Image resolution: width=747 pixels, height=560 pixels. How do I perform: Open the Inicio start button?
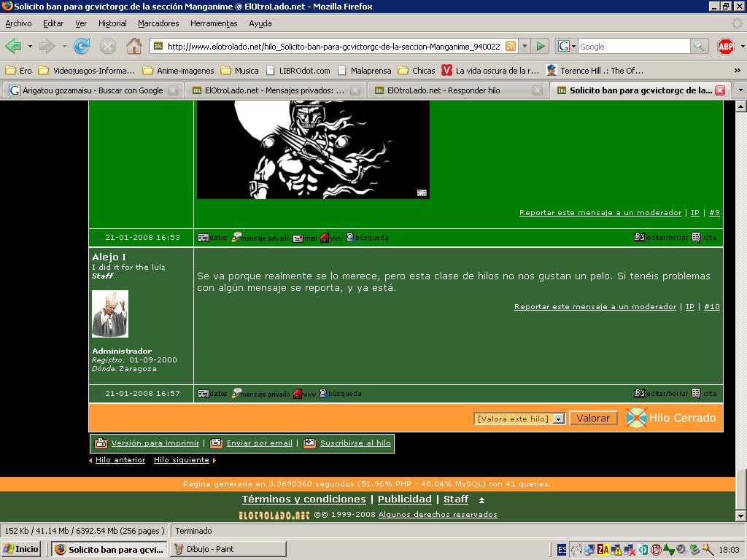pos(20,549)
